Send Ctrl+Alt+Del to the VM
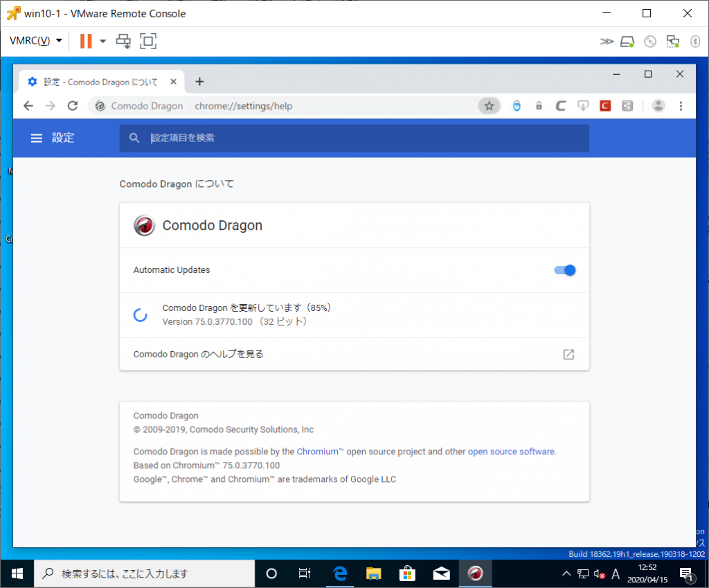This screenshot has height=588, width=709. 123,41
